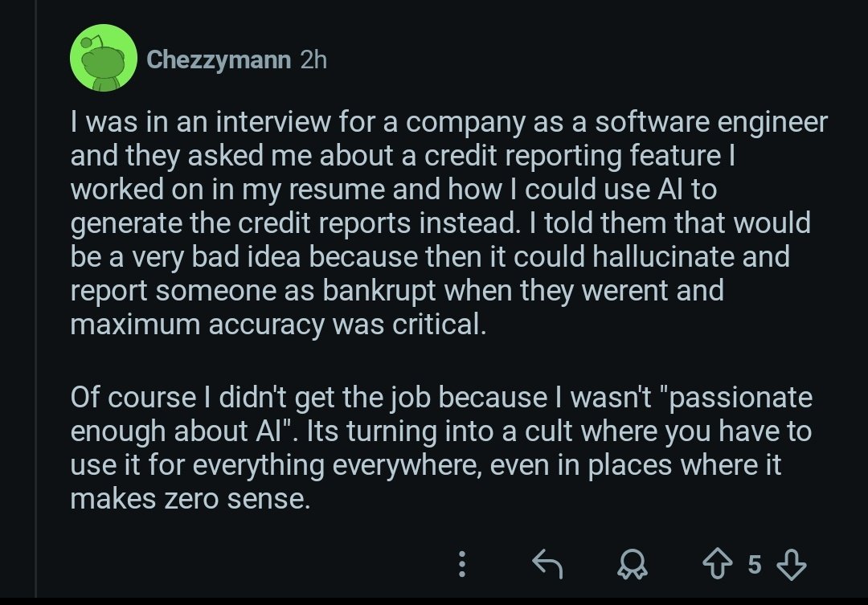Click the vote count showing 5

tap(754, 565)
